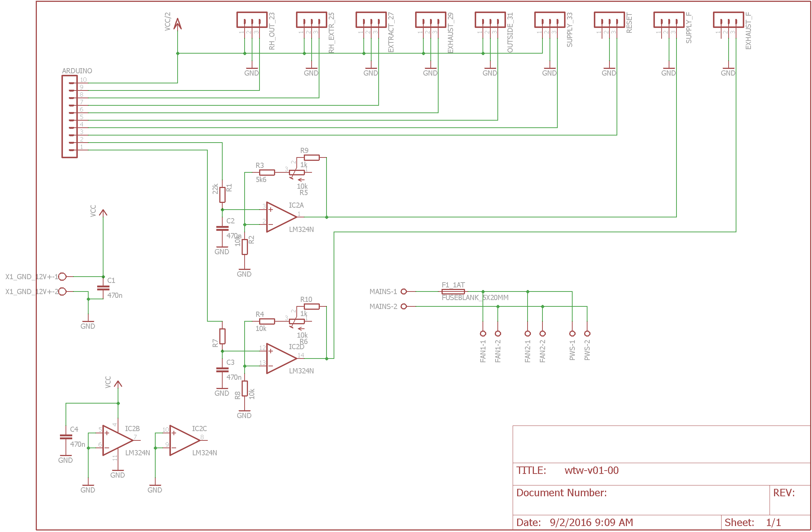Click the VCC/2 supply arrow
This screenshot has height=532, width=812.
(x=178, y=24)
